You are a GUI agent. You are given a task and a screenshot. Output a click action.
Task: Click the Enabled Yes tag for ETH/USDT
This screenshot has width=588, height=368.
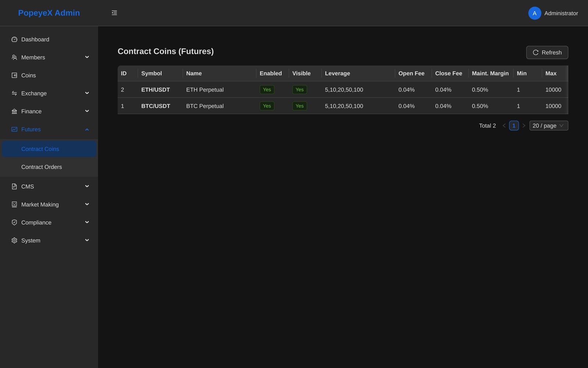[x=267, y=90]
